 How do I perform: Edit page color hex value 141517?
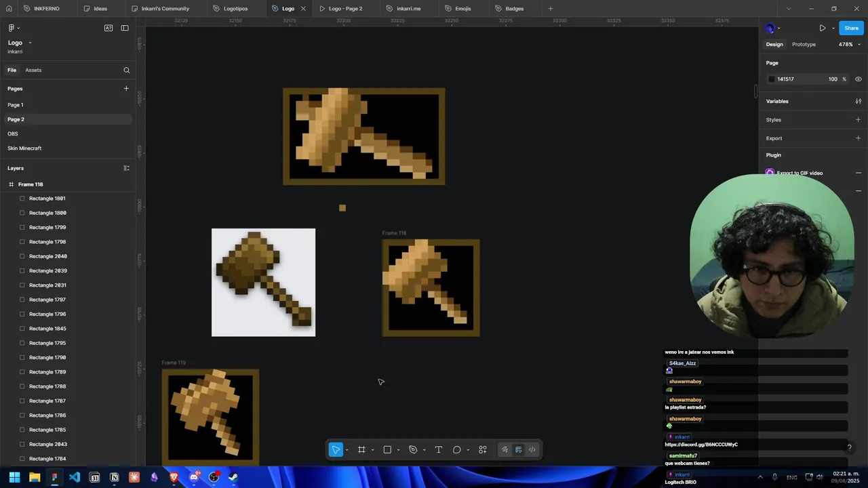tap(785, 79)
